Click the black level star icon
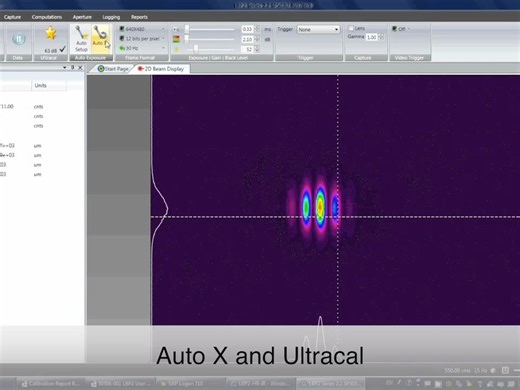 [176, 49]
